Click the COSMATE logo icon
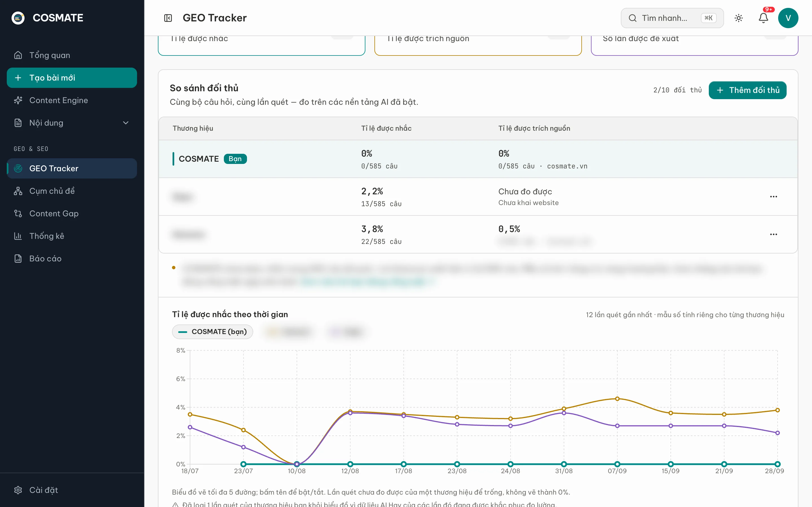Screen dimensions: 812x507 (x=18, y=18)
